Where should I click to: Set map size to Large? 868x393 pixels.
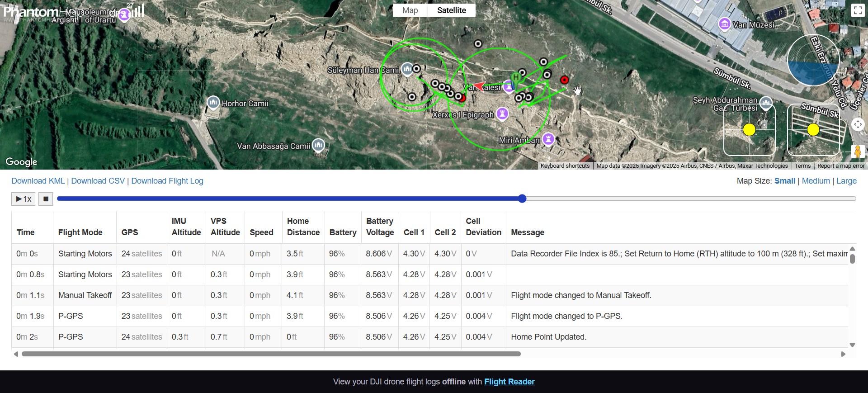tap(846, 181)
